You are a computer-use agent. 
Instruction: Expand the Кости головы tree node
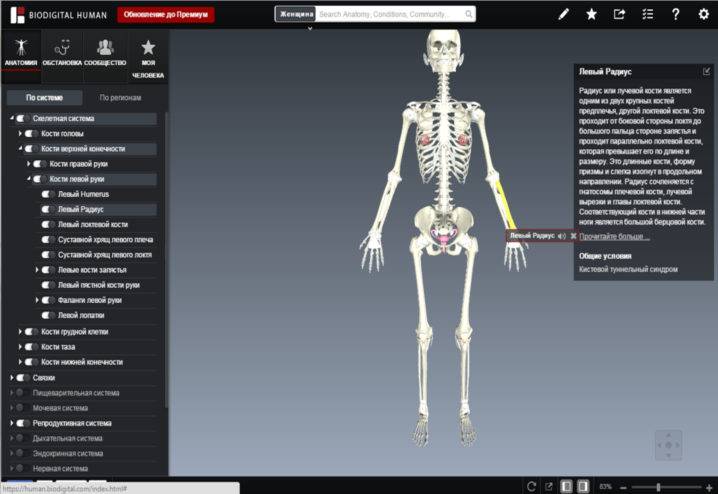point(20,134)
